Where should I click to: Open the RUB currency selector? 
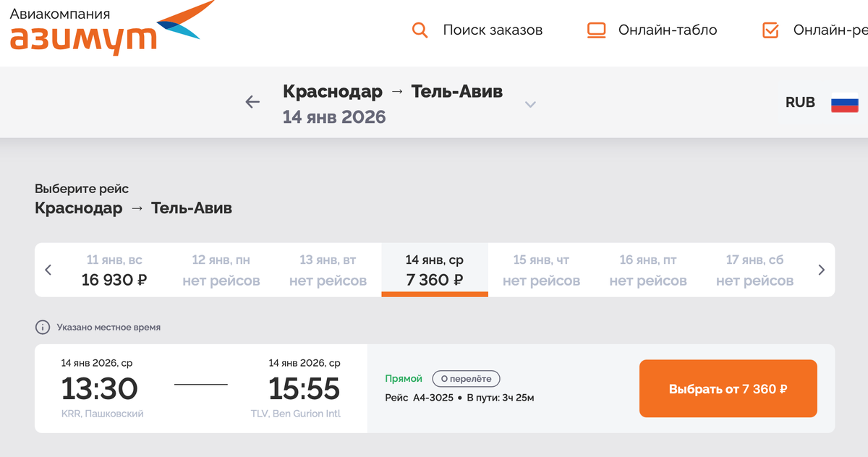pyautogui.click(x=800, y=102)
